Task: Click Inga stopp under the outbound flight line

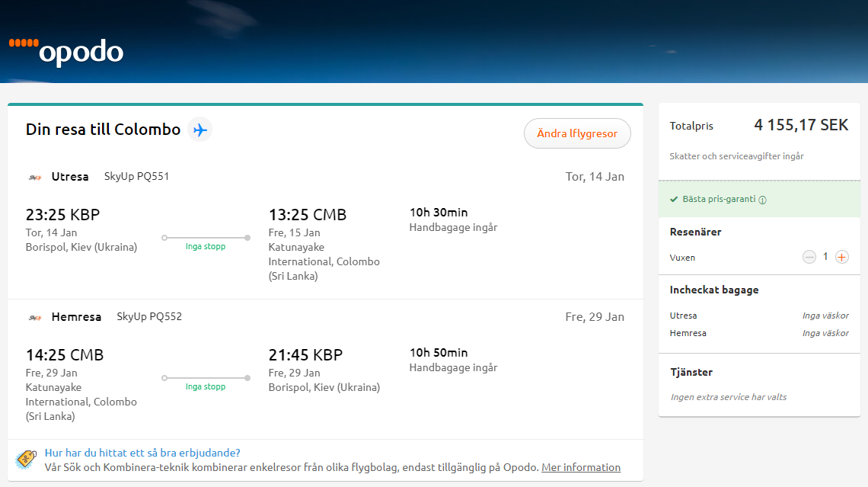Action: (x=206, y=246)
